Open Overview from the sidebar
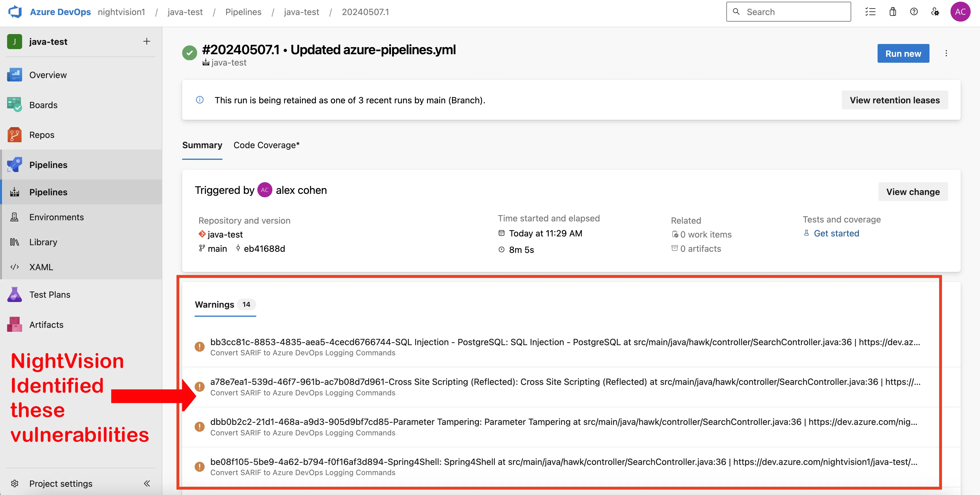Viewport: 980px width, 495px height. click(x=81, y=75)
